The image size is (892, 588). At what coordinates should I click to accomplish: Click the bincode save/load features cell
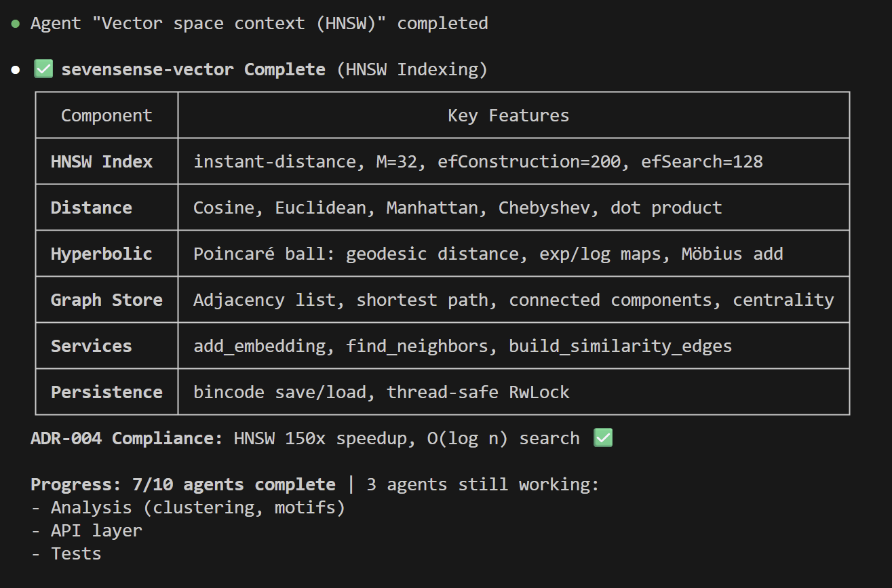pyautogui.click(x=381, y=392)
